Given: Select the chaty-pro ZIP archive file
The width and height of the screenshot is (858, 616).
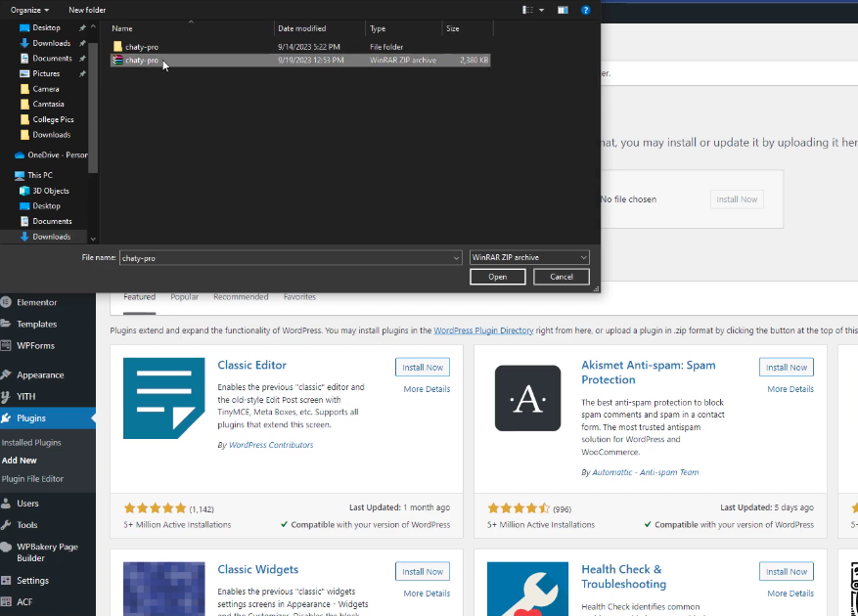Looking at the screenshot, I should [142, 61].
